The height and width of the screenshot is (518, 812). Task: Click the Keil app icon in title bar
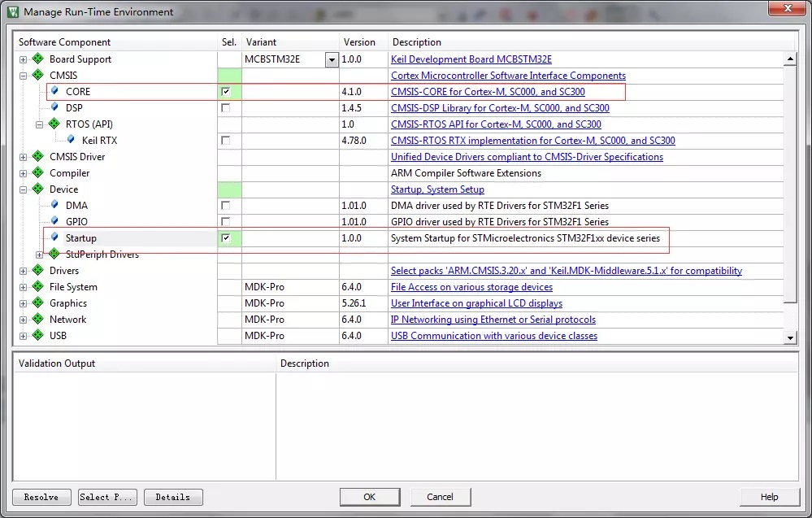[13, 11]
